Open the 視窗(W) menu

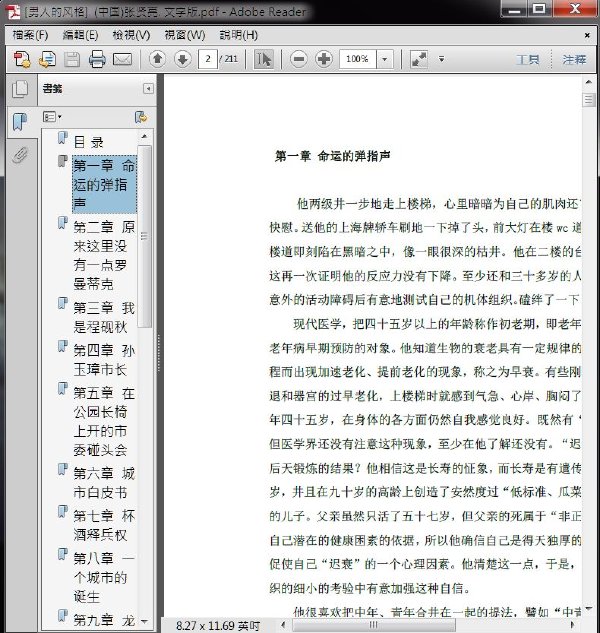coord(185,35)
